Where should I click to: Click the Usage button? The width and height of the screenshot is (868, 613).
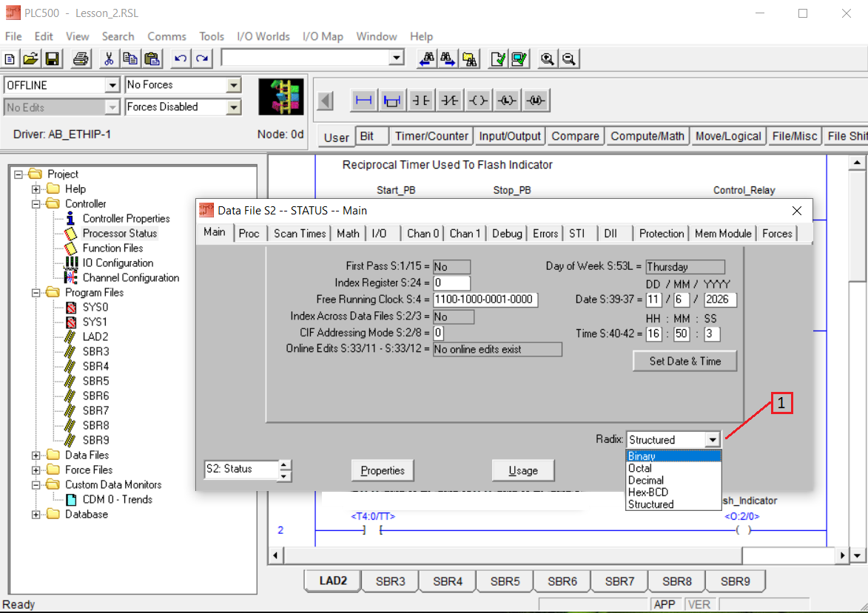point(523,470)
